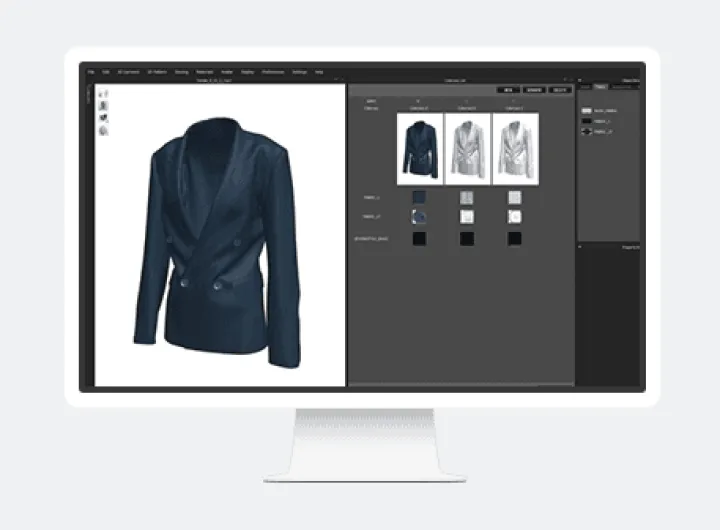Screen dimensions: 720x530
Task: Click the bottom icon in viewport toolbar
Action: (104, 130)
